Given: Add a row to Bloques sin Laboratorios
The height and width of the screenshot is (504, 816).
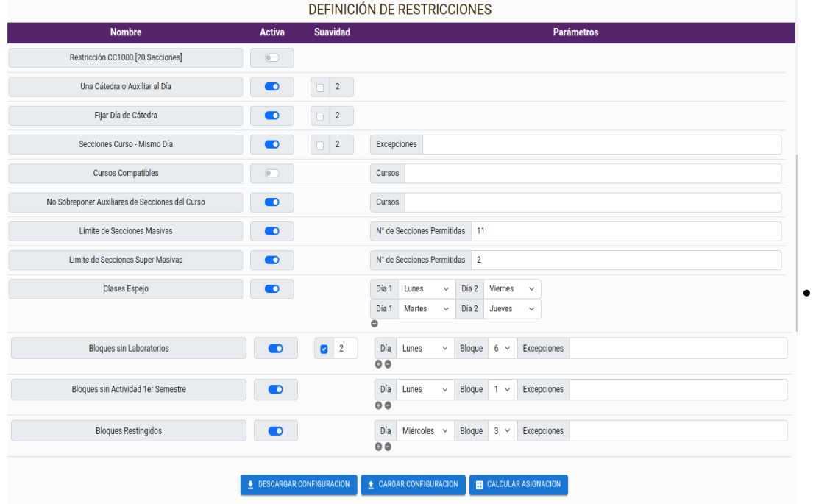Looking at the screenshot, I should click(379, 363).
